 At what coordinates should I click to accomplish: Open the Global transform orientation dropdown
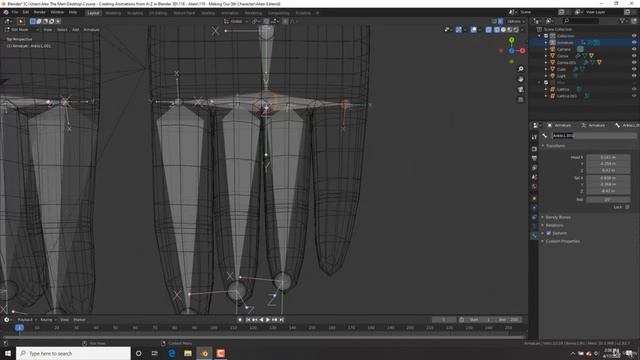[236, 21]
